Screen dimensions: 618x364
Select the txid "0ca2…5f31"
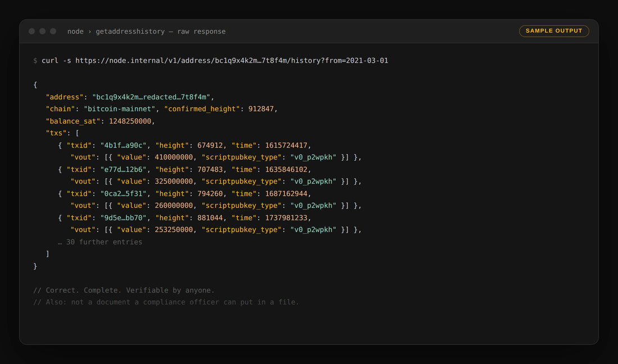tap(124, 194)
